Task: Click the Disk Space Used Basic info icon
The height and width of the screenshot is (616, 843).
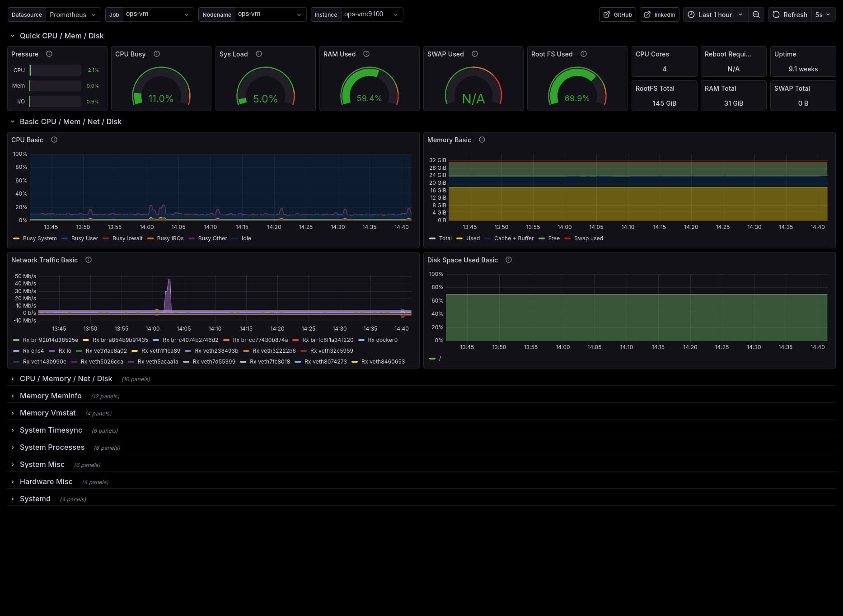Action: [509, 260]
